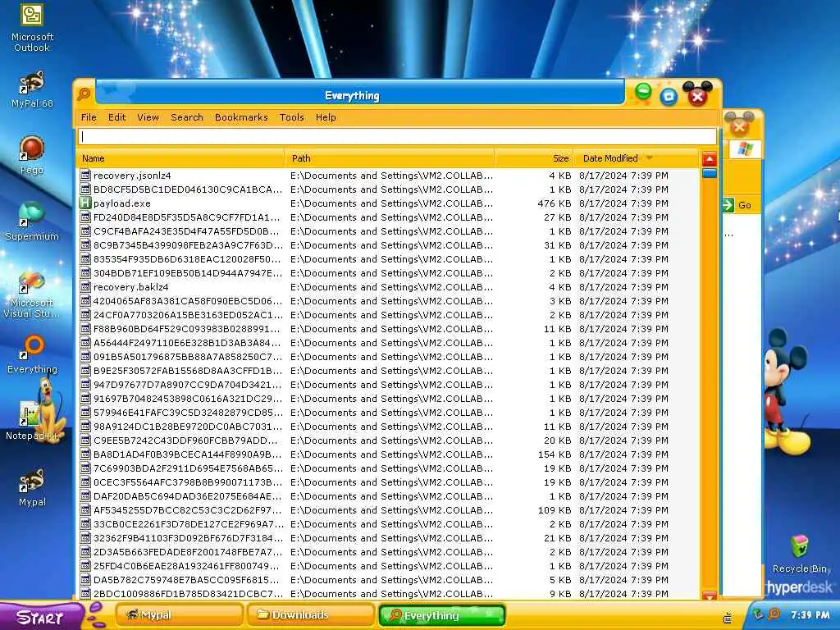Select file 7C69903BDA2F2911D6954E7568AB65

pyautogui.click(x=388, y=468)
